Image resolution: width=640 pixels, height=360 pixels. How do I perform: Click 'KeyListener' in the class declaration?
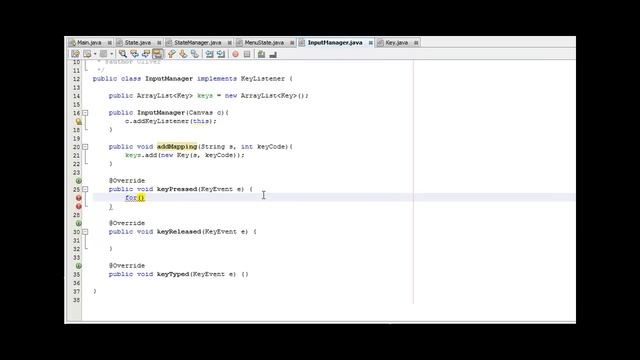tap(262, 78)
